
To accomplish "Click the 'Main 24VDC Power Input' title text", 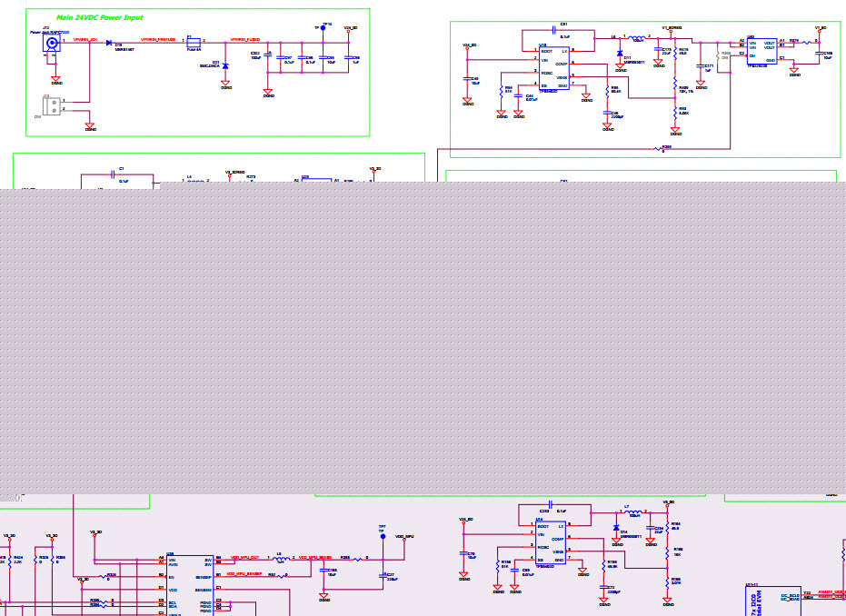I will pyautogui.click(x=99, y=17).
